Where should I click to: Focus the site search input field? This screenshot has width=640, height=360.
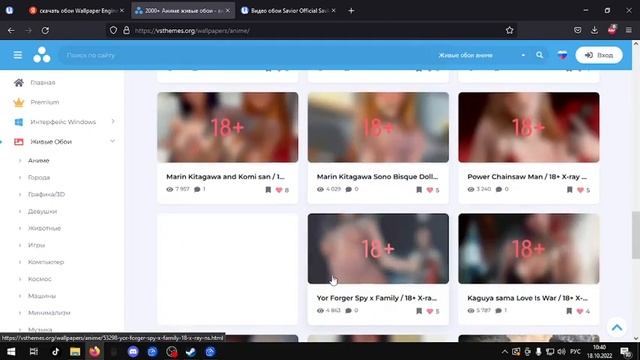point(245,55)
